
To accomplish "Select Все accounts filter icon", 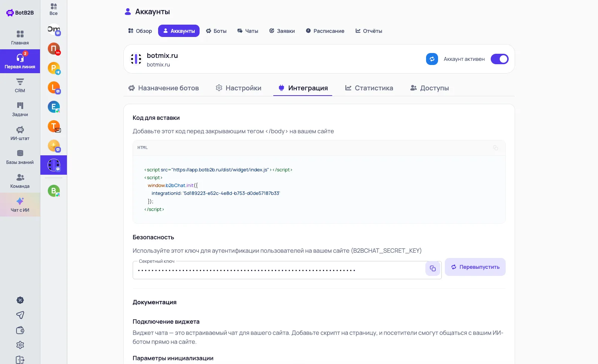I will click(53, 9).
